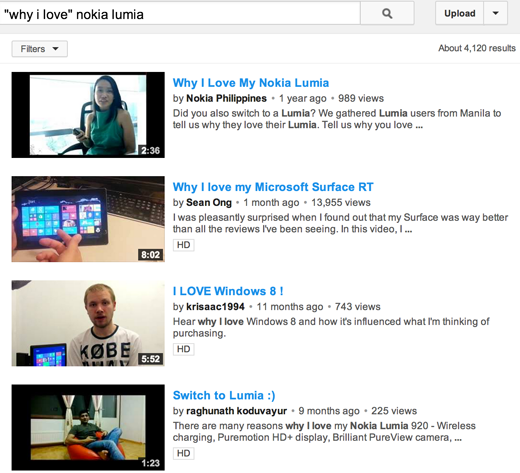
Task: Click the beanbag man thumbnail 1:23
Action: coord(88,427)
